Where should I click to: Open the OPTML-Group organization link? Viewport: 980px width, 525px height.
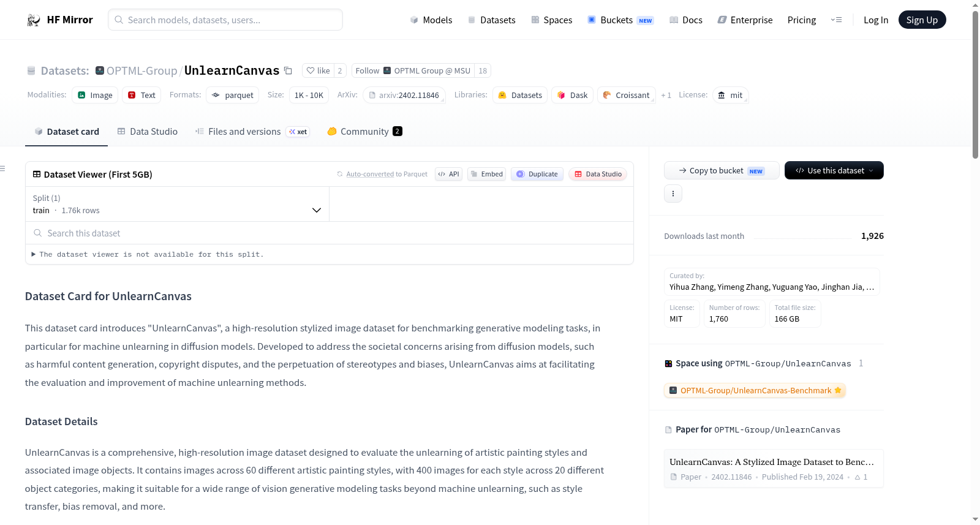[142, 70]
